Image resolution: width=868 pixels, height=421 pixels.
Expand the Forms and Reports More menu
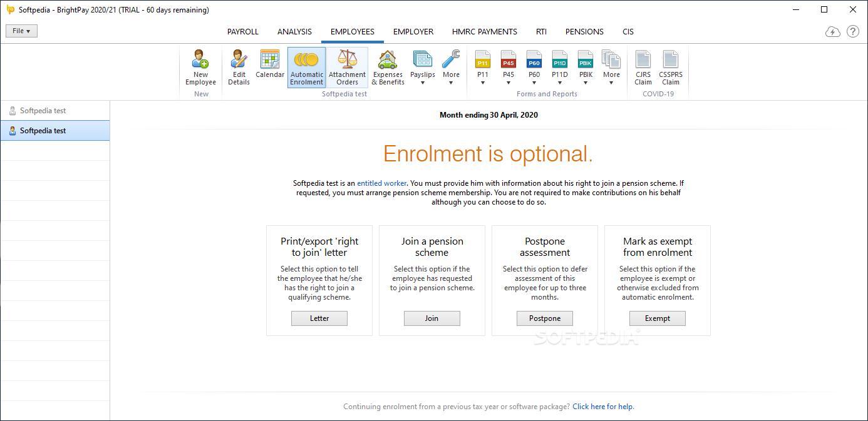coord(611,68)
